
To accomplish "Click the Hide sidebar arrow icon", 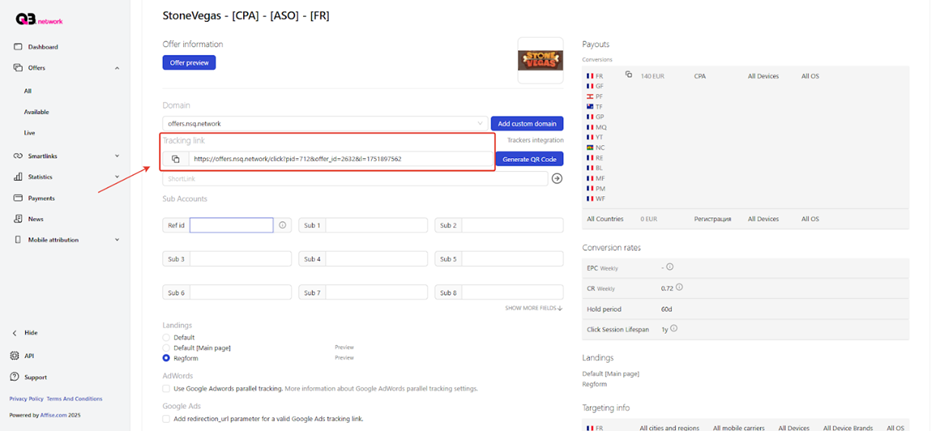I will pyautogui.click(x=15, y=333).
